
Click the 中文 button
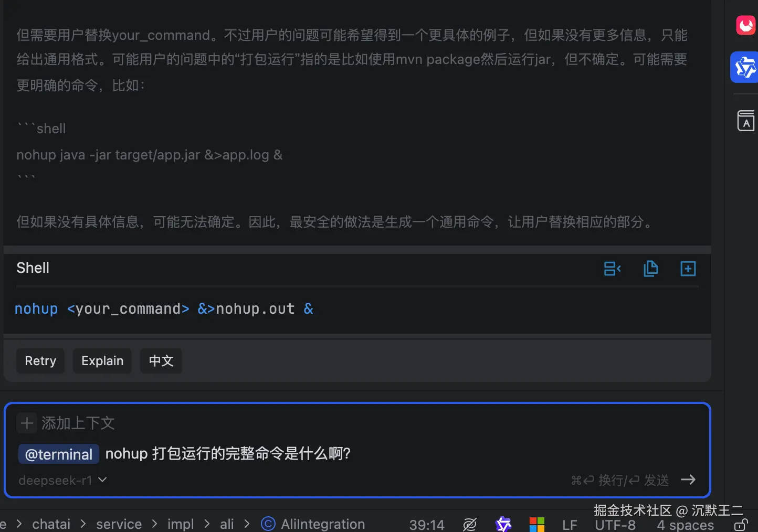tap(161, 361)
